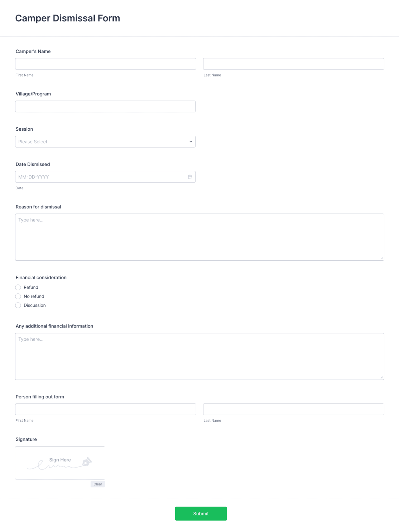
Task: Clear the signature with the Clear button
Action: pos(98,484)
